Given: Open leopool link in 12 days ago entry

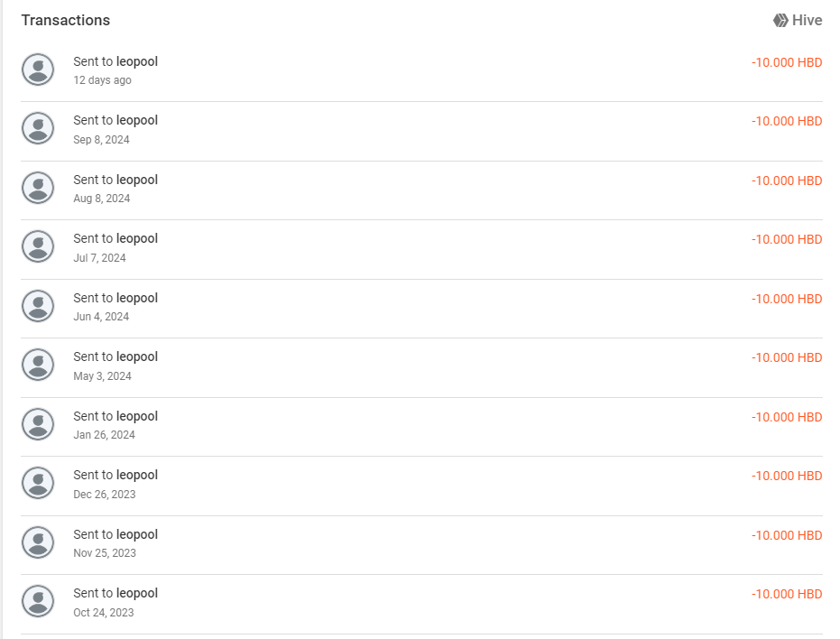Looking at the screenshot, I should click(137, 61).
